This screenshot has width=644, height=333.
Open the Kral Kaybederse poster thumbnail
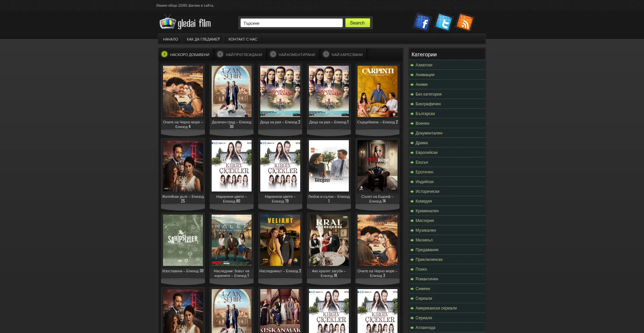[329, 240]
